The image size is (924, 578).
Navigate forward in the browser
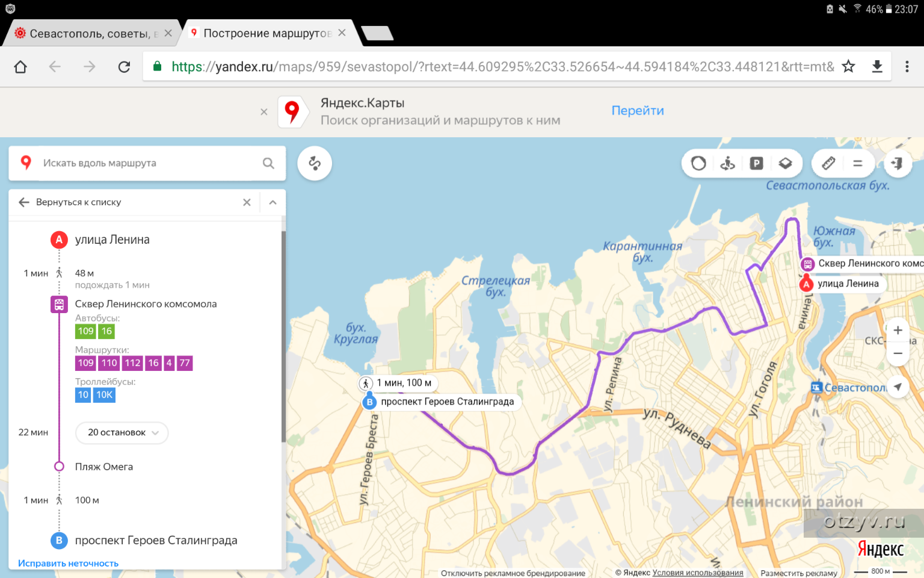pyautogui.click(x=89, y=66)
